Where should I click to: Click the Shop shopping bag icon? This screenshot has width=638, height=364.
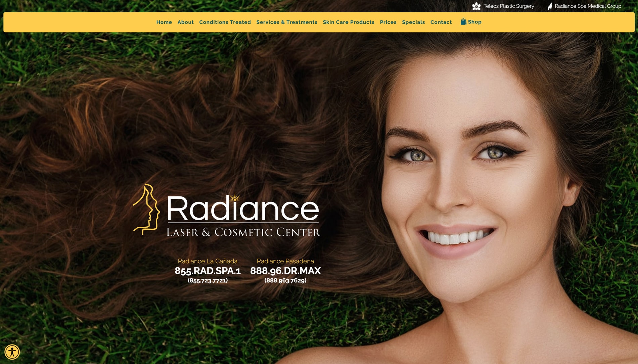(463, 22)
